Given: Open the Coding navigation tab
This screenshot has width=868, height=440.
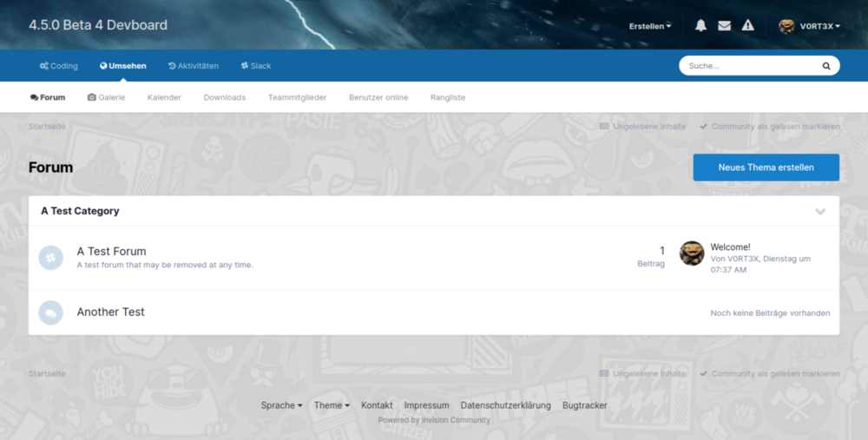Looking at the screenshot, I should point(58,66).
